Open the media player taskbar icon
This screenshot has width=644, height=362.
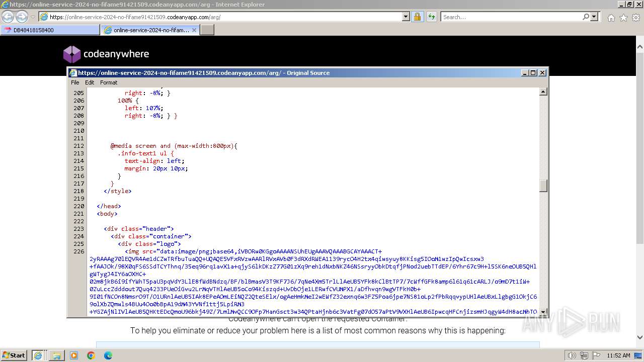point(74,355)
